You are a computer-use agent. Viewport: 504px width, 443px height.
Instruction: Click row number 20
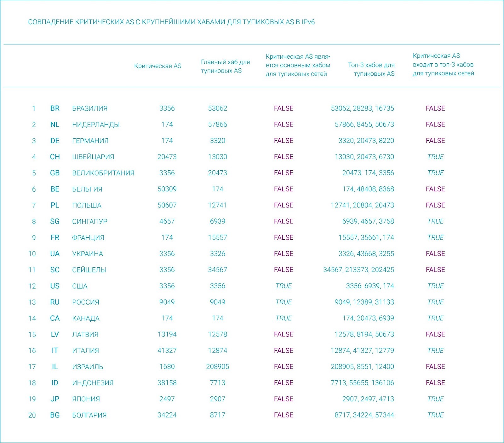pyautogui.click(x=32, y=415)
